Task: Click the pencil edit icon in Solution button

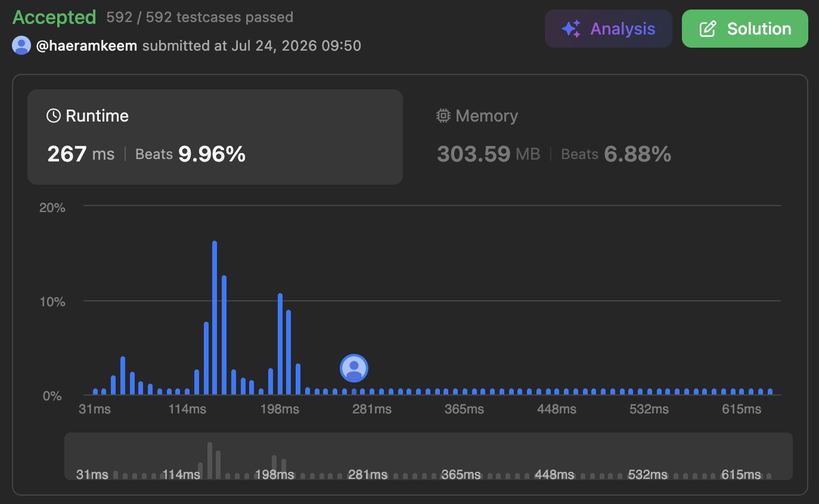Action: 707,29
